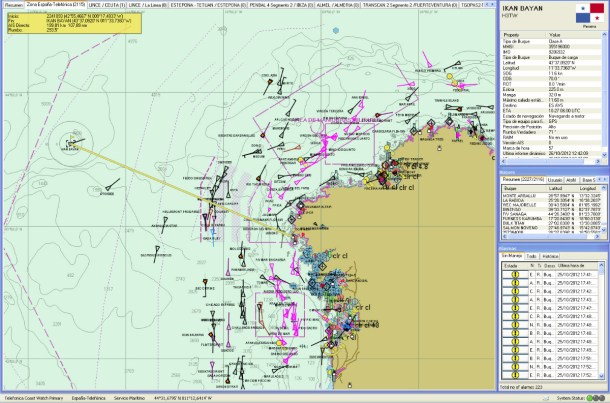
Task: Click the RAIM property row
Action: [552, 137]
